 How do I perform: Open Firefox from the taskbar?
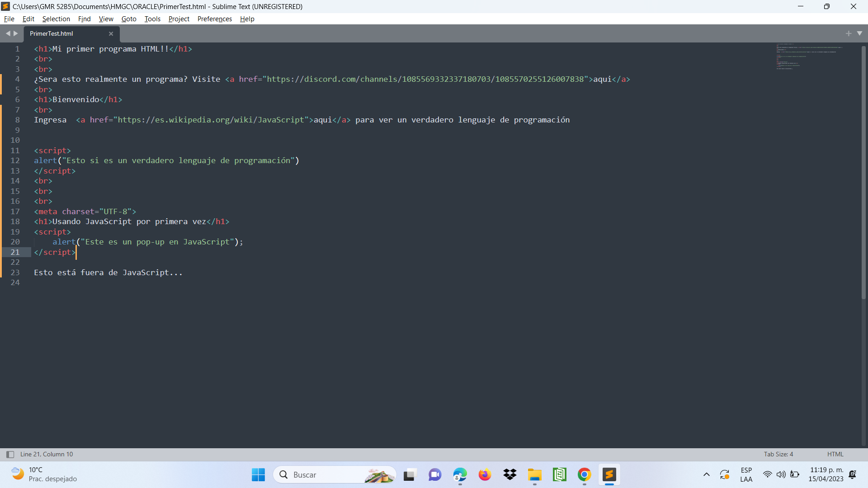pos(485,474)
